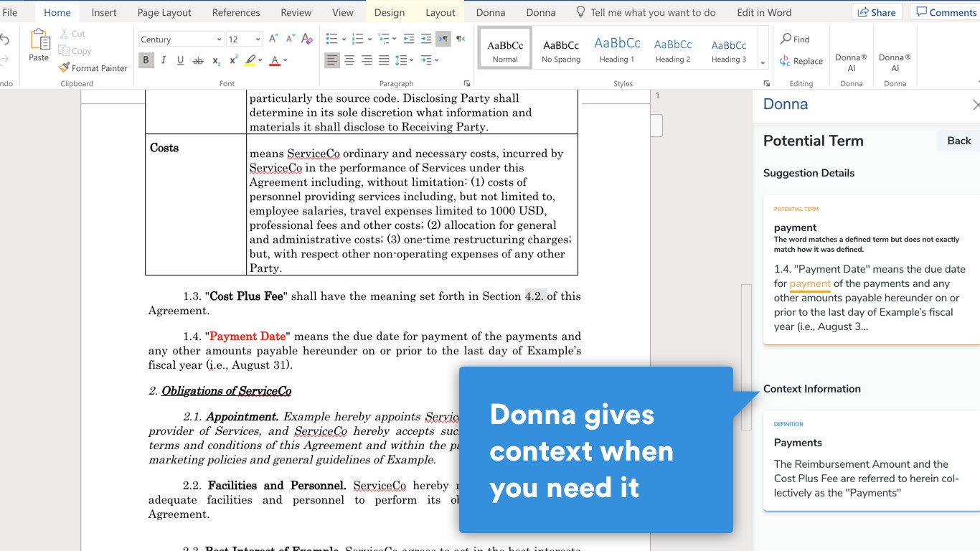The width and height of the screenshot is (980, 551).
Task: Click the document's vertical scrollbar thumb
Action: pyautogui.click(x=746, y=357)
